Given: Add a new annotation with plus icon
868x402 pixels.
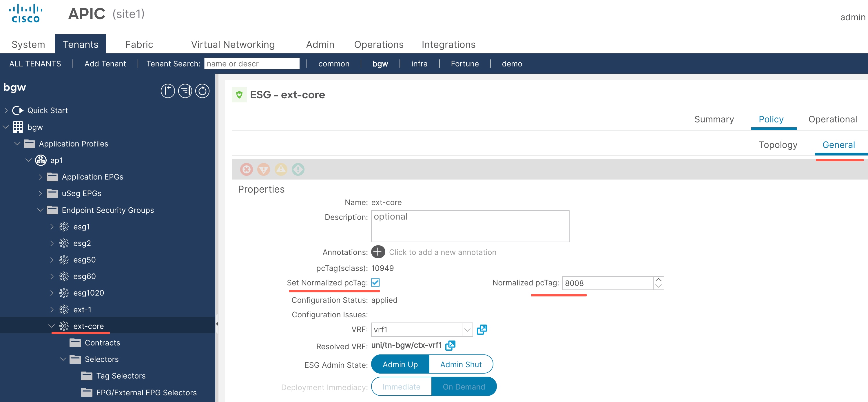Looking at the screenshot, I should [x=378, y=252].
